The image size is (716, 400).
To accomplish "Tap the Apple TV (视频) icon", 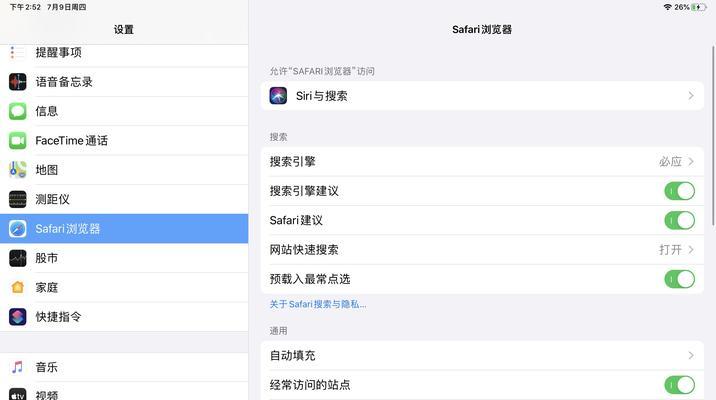I will pyautogui.click(x=17, y=395).
